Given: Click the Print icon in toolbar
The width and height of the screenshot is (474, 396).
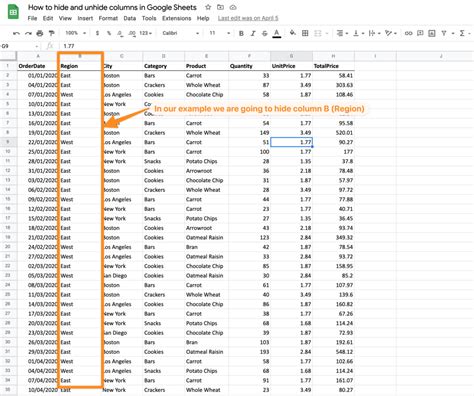Looking at the screenshot, I should (x=40, y=33).
